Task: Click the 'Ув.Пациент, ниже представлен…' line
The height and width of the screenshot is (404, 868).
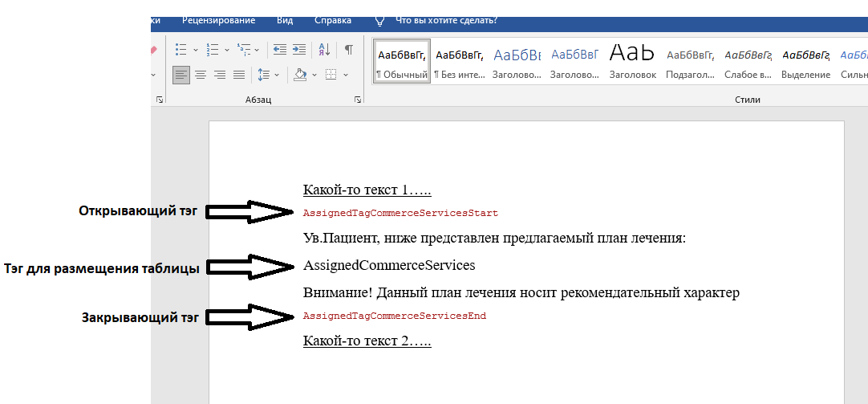Action: (494, 239)
